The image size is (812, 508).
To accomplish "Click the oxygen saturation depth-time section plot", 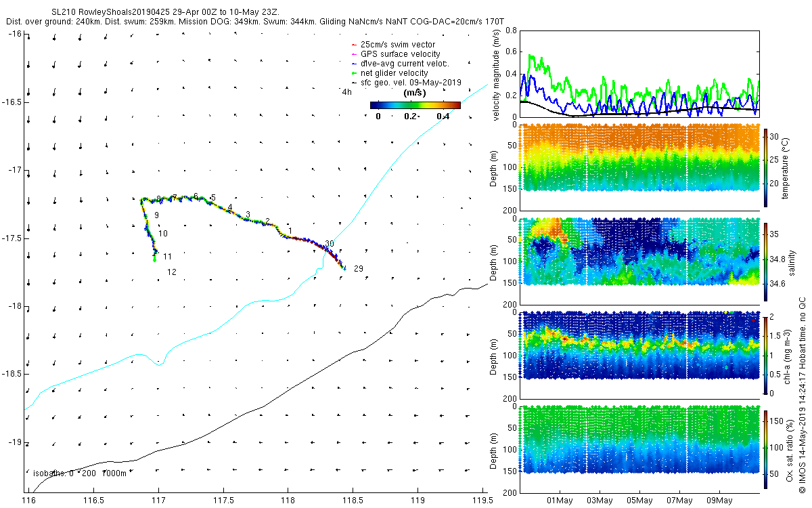I will [x=638, y=448].
